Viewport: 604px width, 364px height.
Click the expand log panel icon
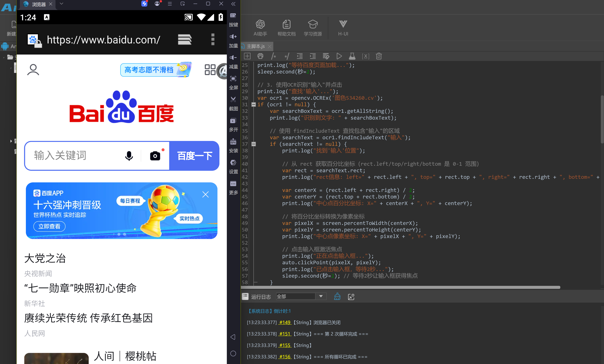[351, 297]
